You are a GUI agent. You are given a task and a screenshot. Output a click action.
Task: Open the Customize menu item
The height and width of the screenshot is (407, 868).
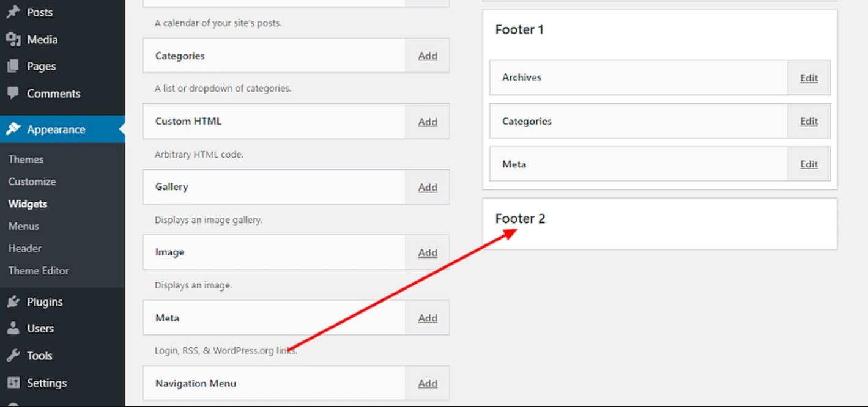pos(32,181)
